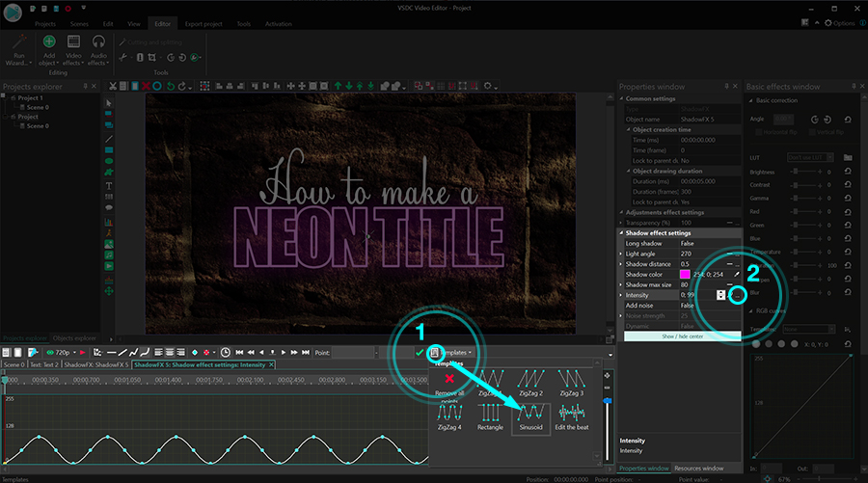Expand the Light angle property
Image resolution: width=868 pixels, height=483 pixels.
click(621, 254)
